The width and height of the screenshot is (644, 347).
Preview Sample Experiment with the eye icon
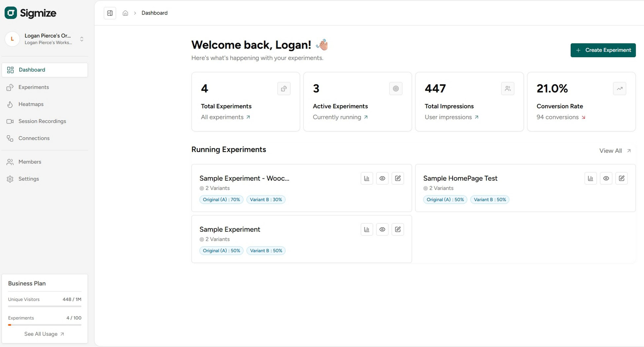[382, 229]
